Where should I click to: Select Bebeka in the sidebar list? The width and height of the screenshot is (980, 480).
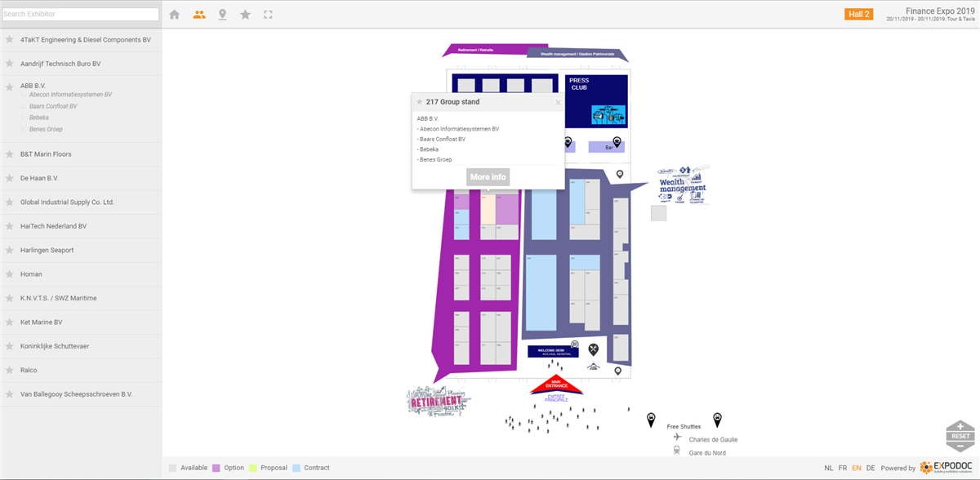[40, 118]
